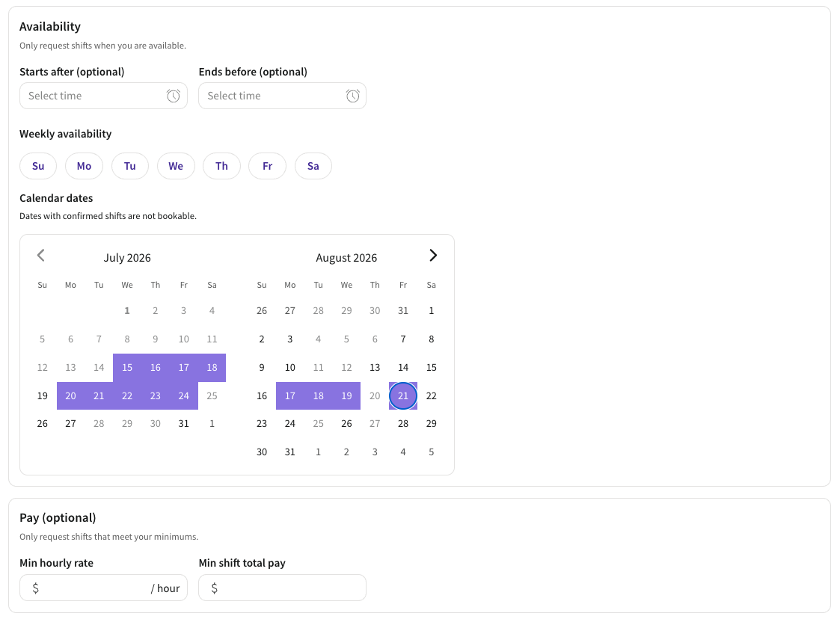
Task: Select August 16 in the calendar
Action: (262, 395)
